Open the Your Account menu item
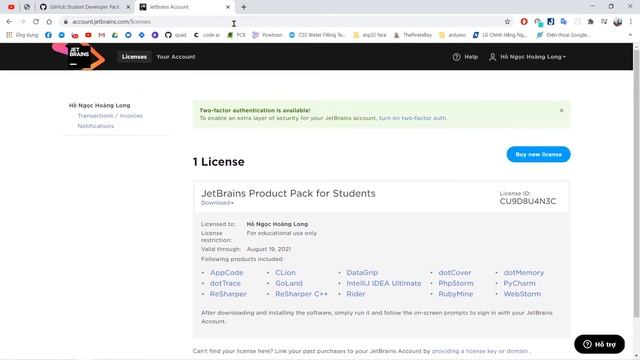Viewport: 640px width, 360px height. 176,57
